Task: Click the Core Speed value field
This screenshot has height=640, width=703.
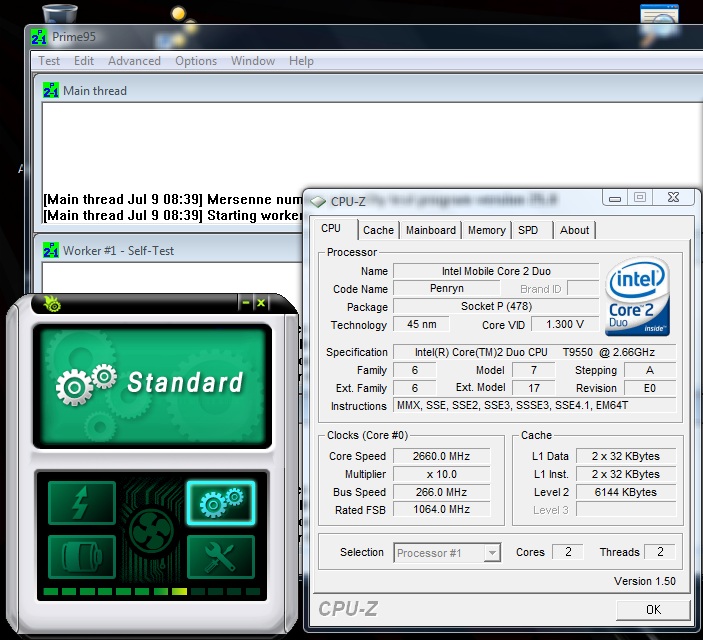Action: (443, 456)
